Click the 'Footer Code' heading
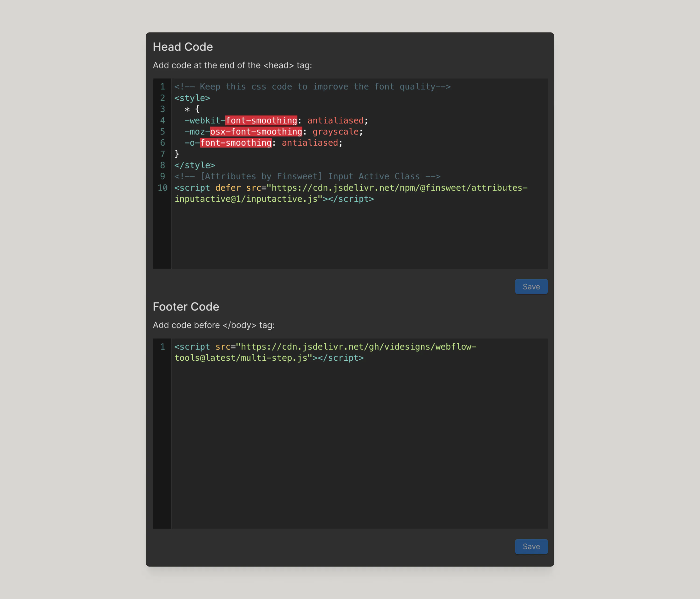The height and width of the screenshot is (599, 700). (x=186, y=307)
